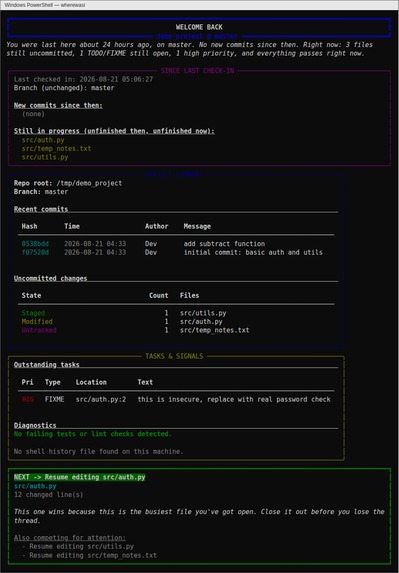Click the 'Text' column header
The image size is (399, 573).
pos(145,382)
